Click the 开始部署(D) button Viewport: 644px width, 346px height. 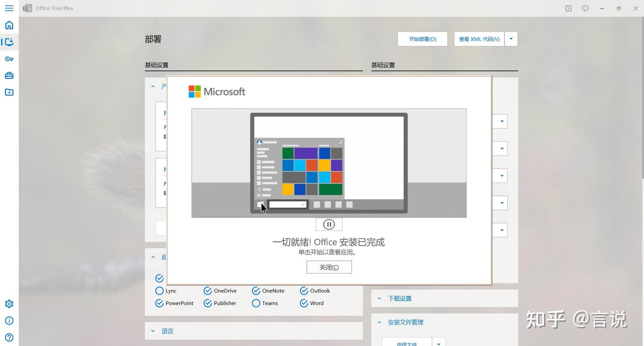[x=422, y=39]
